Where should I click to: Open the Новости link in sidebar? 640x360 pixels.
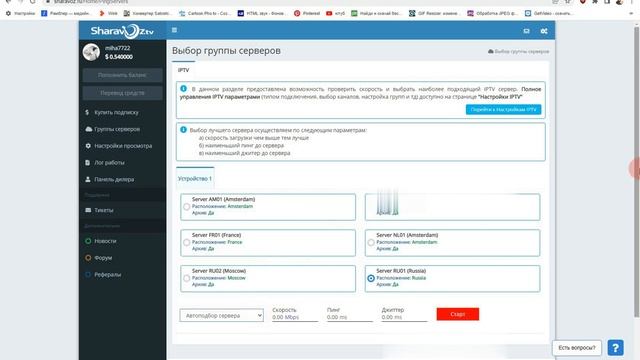click(x=105, y=241)
